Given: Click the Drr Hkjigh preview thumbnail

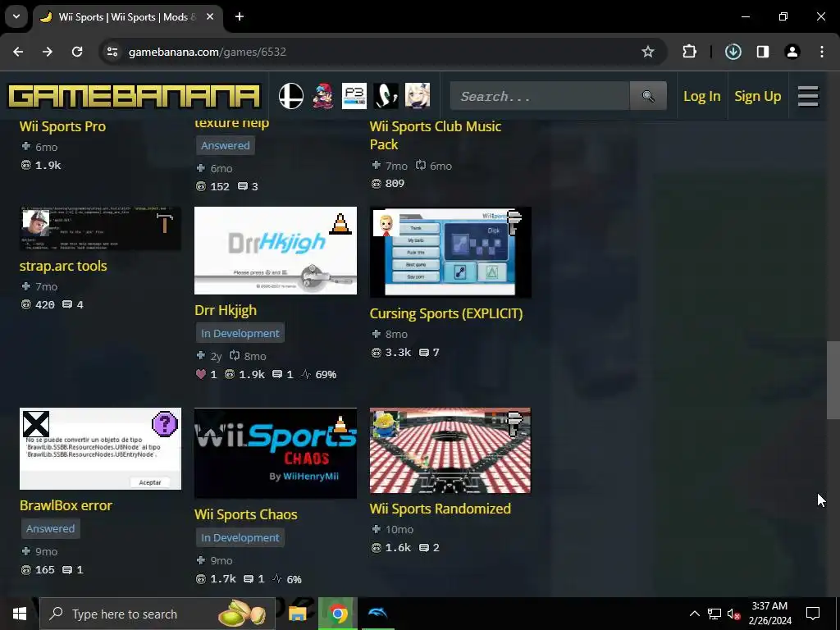Looking at the screenshot, I should tap(276, 250).
